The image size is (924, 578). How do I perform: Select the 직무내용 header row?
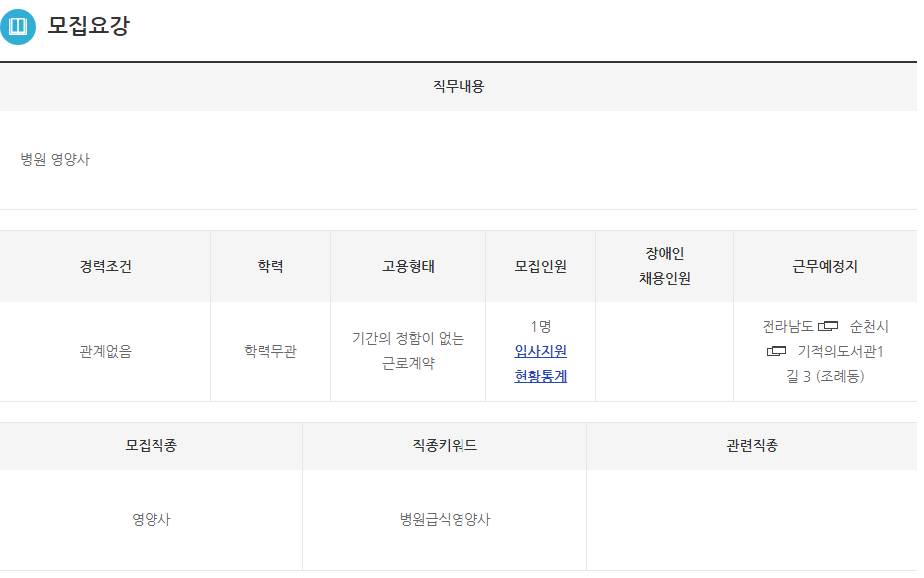tap(459, 86)
